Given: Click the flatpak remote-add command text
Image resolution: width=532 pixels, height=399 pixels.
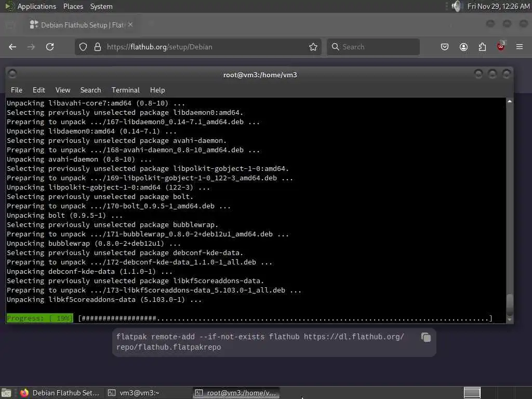Looking at the screenshot, I should 260,342.
